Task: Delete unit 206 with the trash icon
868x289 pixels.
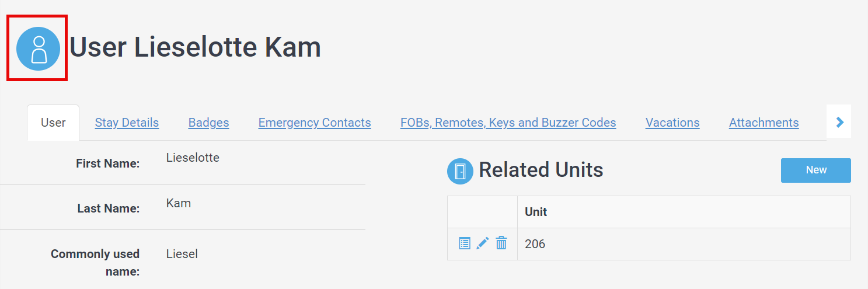Action: point(501,243)
